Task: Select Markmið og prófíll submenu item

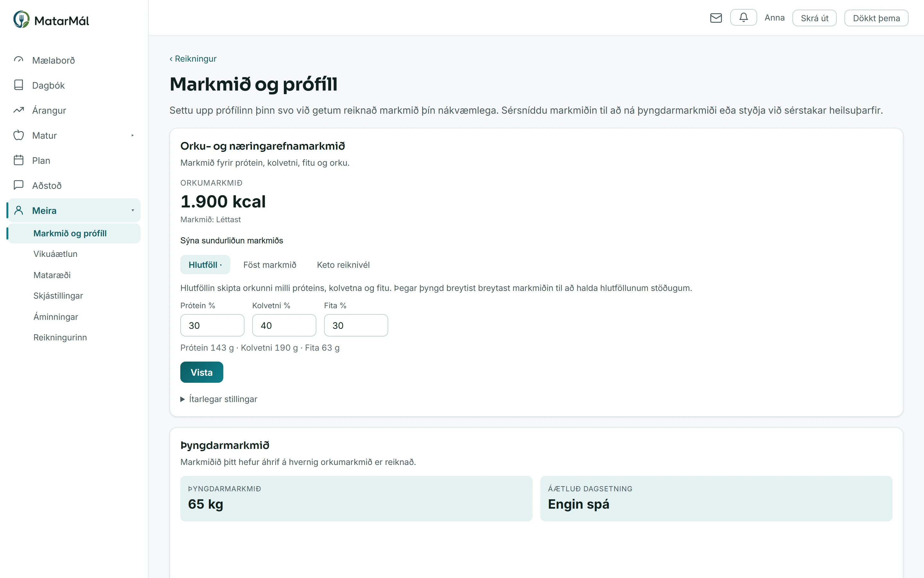Action: [x=74, y=233]
